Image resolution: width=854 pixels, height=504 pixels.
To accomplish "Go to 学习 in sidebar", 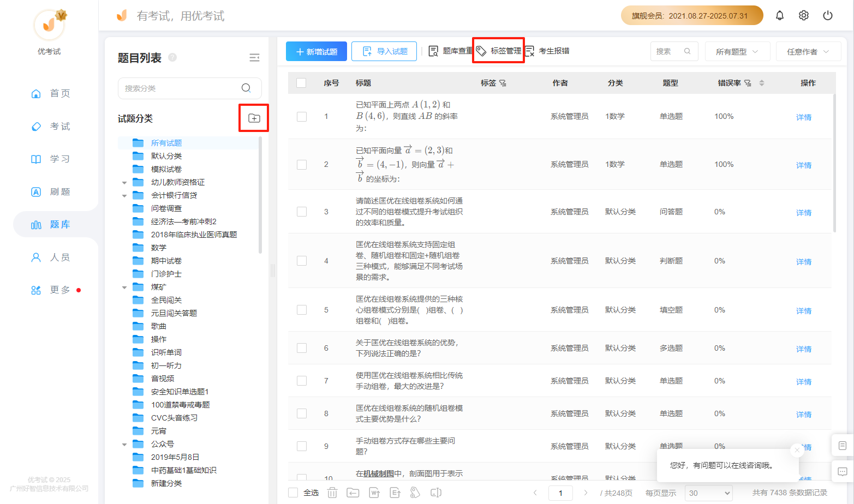I will tap(51, 159).
